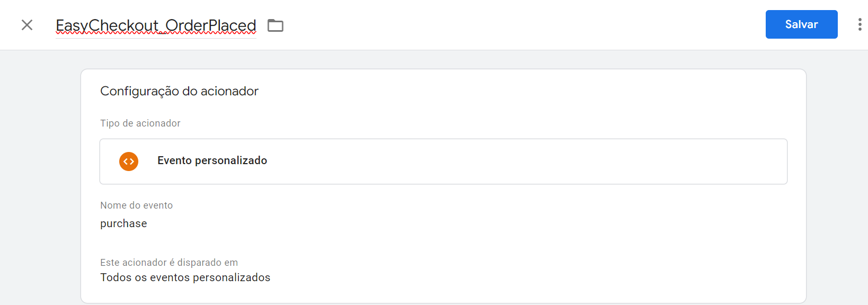Save the trigger with the Salvar button
This screenshot has height=305, width=868.
tap(801, 24)
